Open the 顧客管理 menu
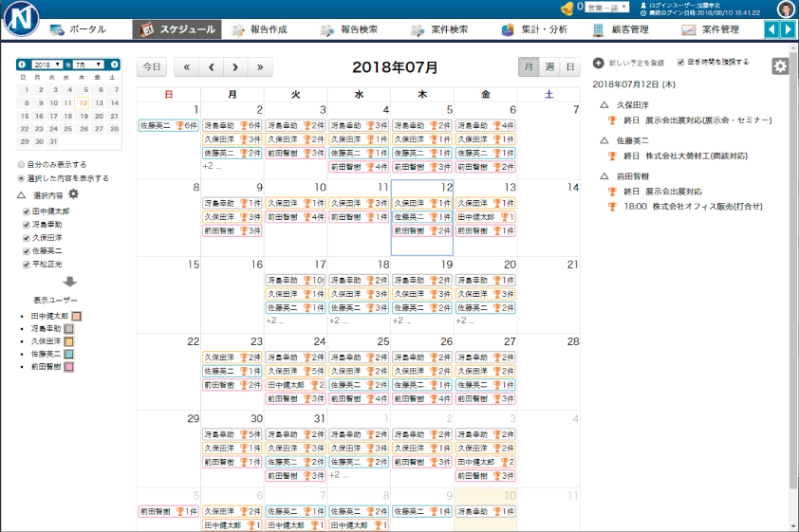 621,29
